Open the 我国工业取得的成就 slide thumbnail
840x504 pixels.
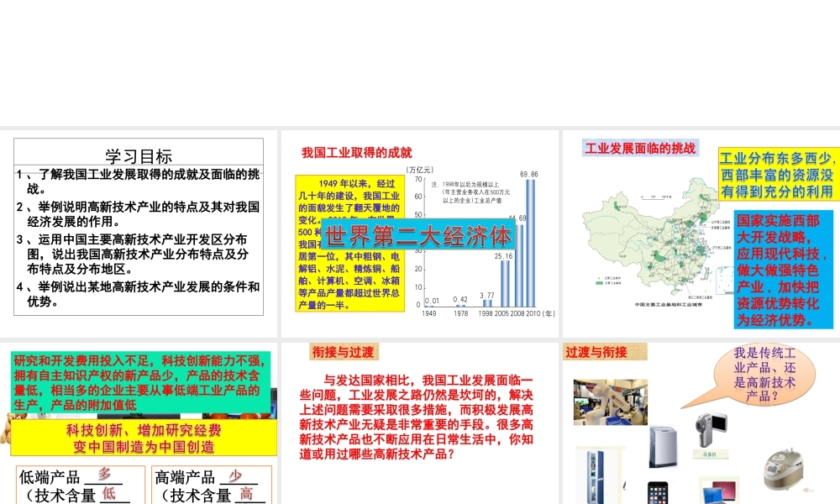tap(420, 234)
